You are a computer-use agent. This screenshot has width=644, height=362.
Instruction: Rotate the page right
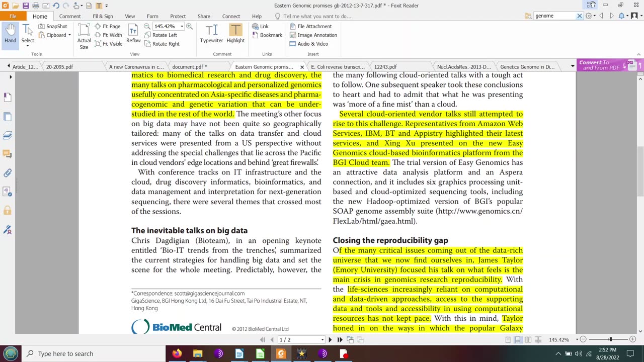162,44
